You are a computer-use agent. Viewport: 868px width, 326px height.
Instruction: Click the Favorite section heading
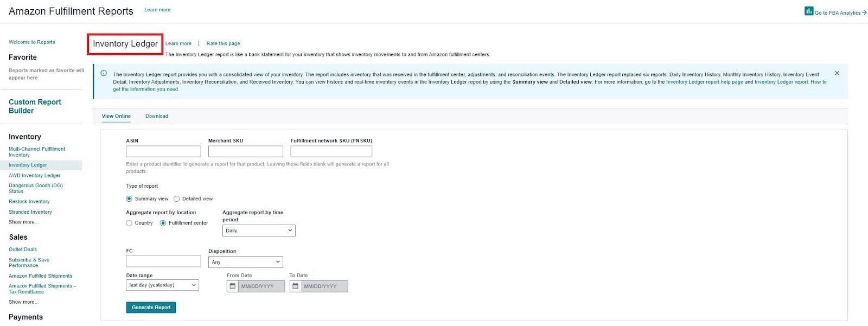pos(23,57)
